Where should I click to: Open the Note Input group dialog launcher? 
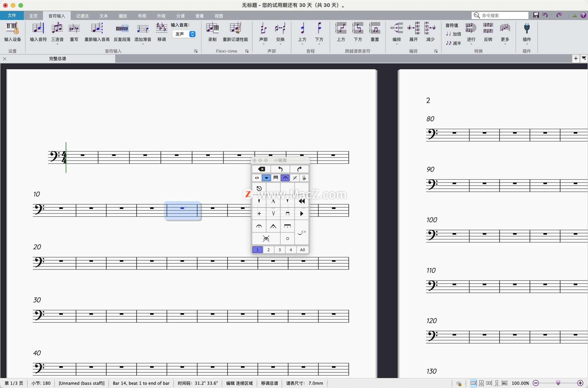(x=196, y=51)
